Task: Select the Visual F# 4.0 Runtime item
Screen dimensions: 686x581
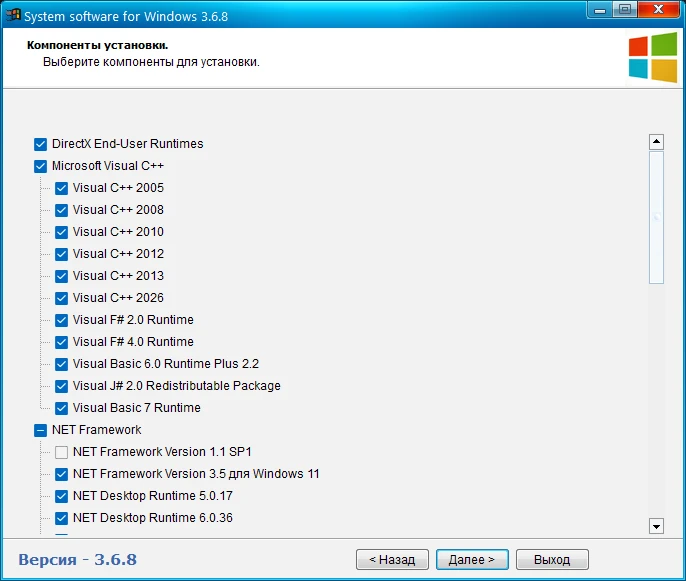Action: point(133,342)
